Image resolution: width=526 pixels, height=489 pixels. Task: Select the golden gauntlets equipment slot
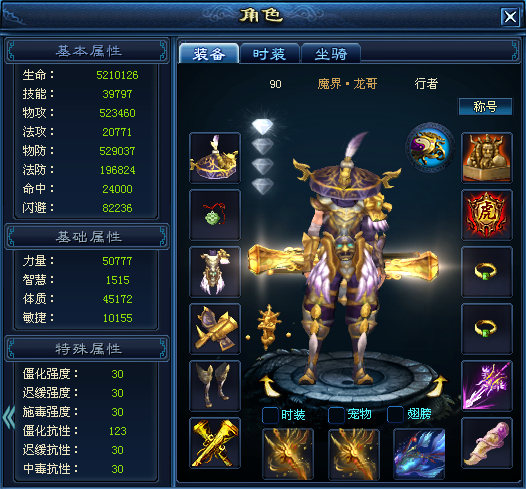[x=215, y=329]
